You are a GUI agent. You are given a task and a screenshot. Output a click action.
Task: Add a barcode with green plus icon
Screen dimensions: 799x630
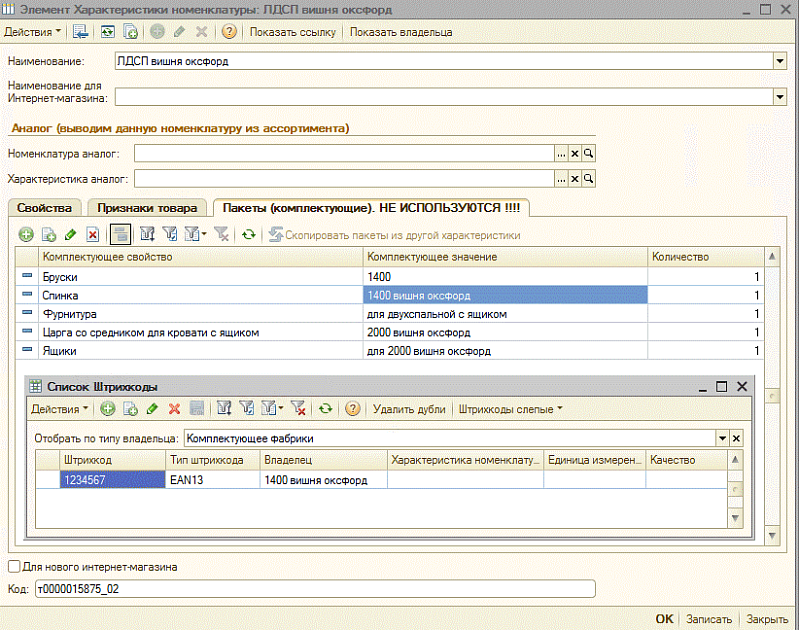click(108, 408)
